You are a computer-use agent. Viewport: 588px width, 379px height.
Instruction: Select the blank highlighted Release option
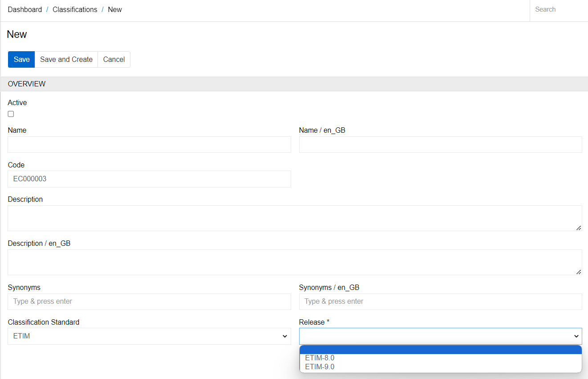[440, 350]
